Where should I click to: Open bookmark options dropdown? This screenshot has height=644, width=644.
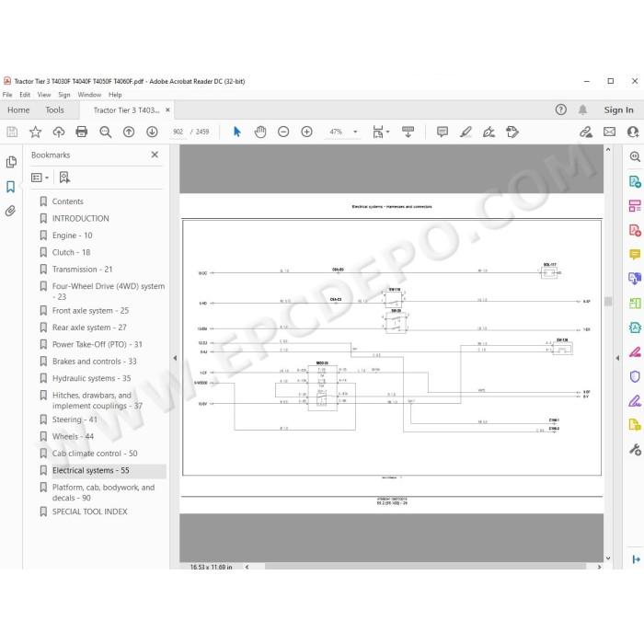[x=40, y=178]
